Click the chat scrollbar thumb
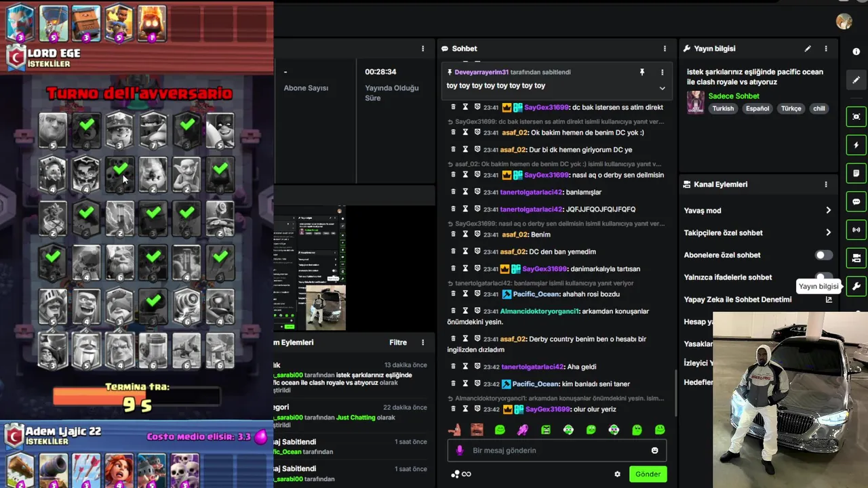Screen dimensions: 868x488 pyautogui.click(x=675, y=394)
